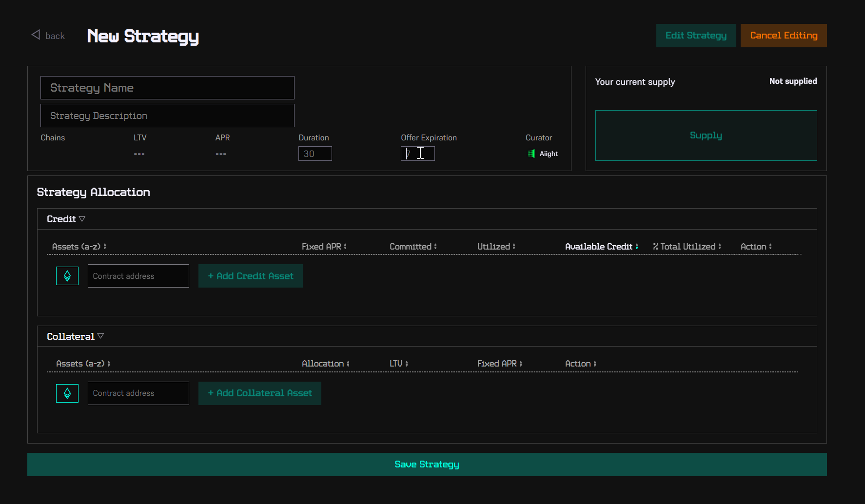Viewport: 865px width, 504px height.
Task: Sort credit table by Available Credit
Action: click(601, 247)
